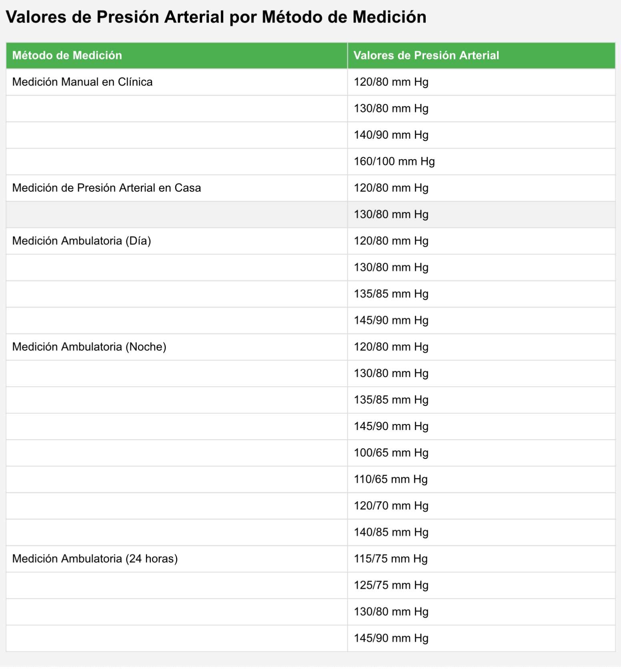Select Medición de Presión Arterial en Casa

click(x=106, y=188)
